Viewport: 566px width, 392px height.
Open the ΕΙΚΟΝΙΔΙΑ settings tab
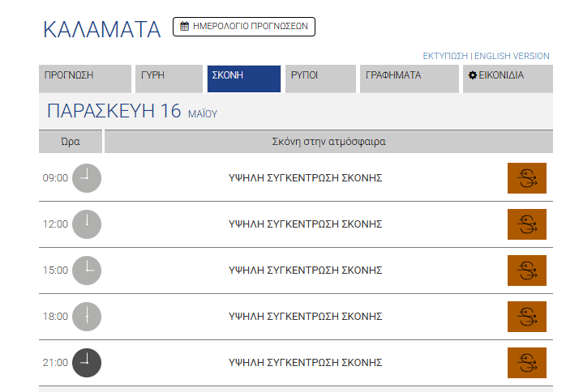[x=507, y=79]
